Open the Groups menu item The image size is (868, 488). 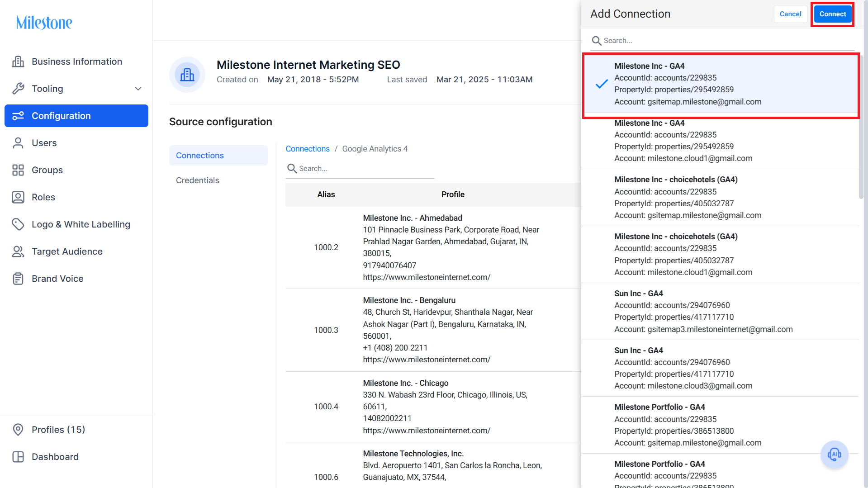76,170
